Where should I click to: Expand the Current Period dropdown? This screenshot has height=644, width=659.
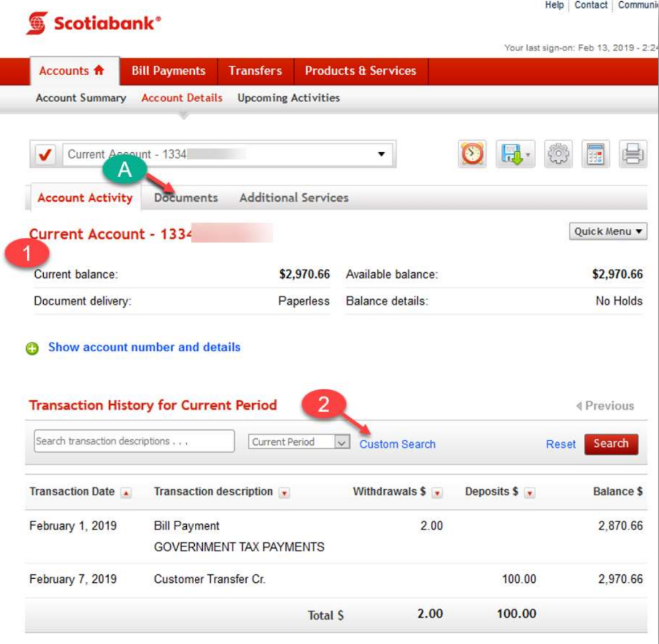click(299, 442)
